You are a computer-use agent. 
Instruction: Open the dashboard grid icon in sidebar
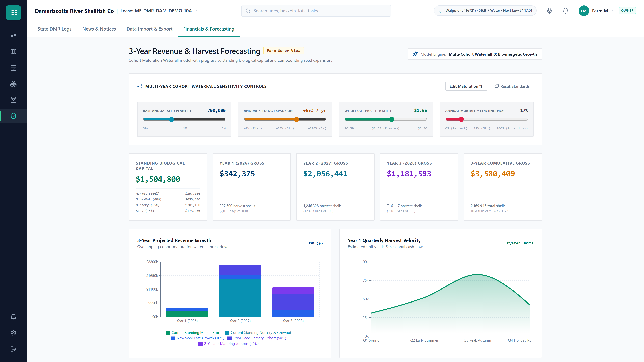click(x=13, y=36)
